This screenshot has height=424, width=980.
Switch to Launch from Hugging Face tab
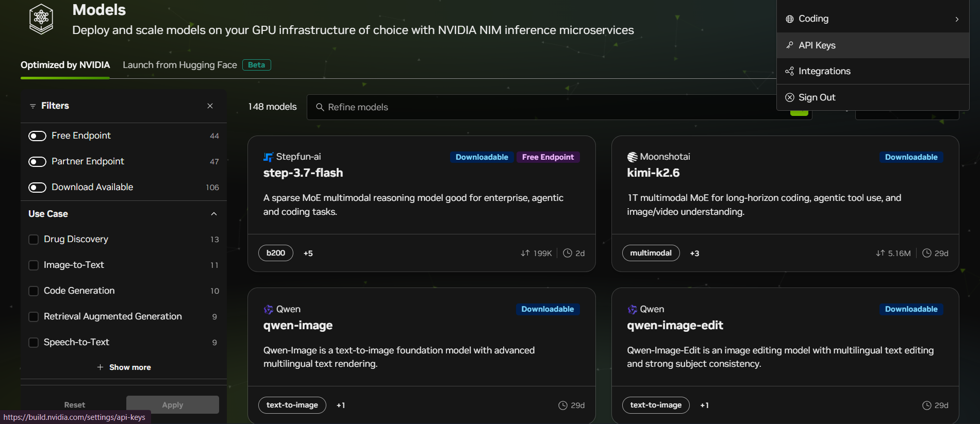tap(180, 65)
